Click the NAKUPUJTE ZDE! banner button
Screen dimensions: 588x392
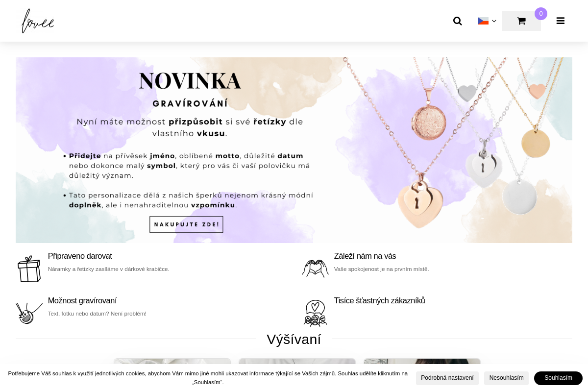point(186,224)
